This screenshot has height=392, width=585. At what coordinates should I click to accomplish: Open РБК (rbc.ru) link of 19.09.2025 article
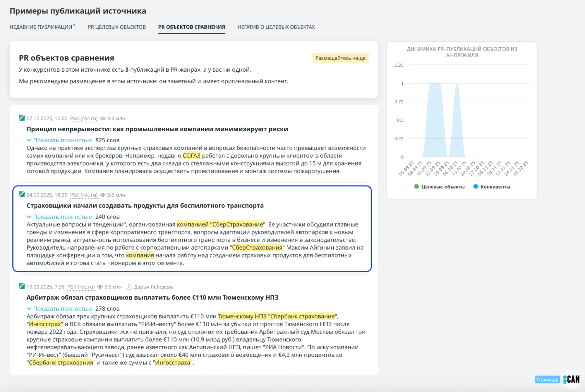(x=81, y=287)
